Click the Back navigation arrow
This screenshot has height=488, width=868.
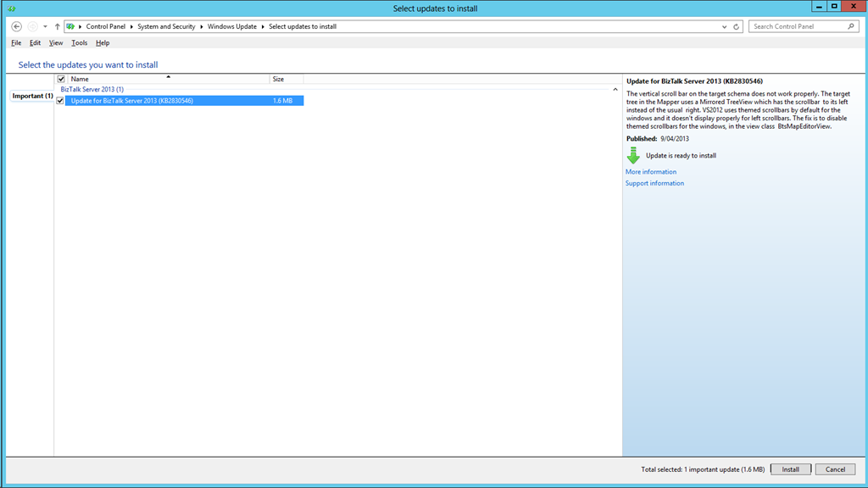pos(17,26)
